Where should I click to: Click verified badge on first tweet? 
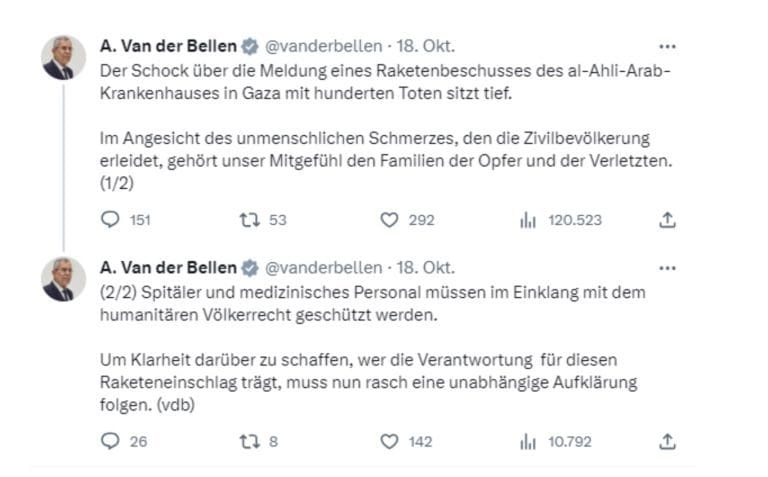tap(250, 47)
